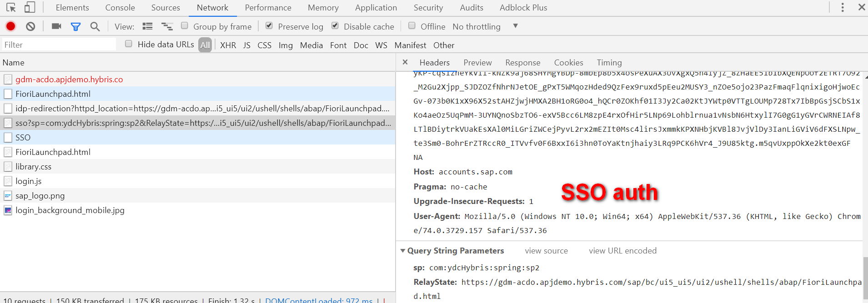This screenshot has height=303, width=868.
Task: Check Hide data URLs option
Action: pos(129,44)
